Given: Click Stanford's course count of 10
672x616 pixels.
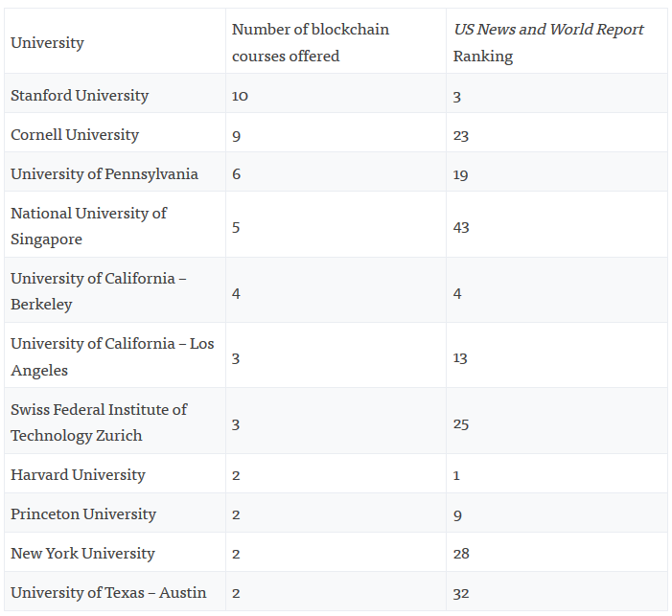Looking at the screenshot, I should click(240, 96).
